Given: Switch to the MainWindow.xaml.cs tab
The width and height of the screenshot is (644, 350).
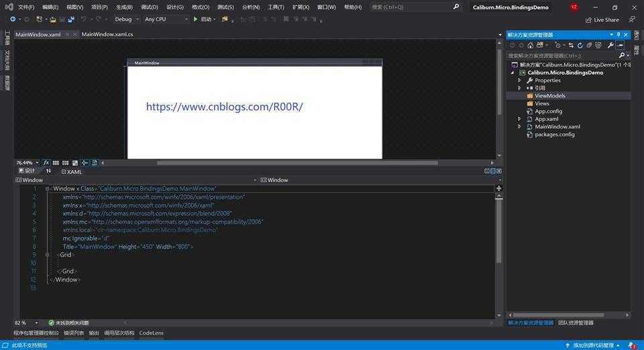Looking at the screenshot, I should tap(107, 34).
